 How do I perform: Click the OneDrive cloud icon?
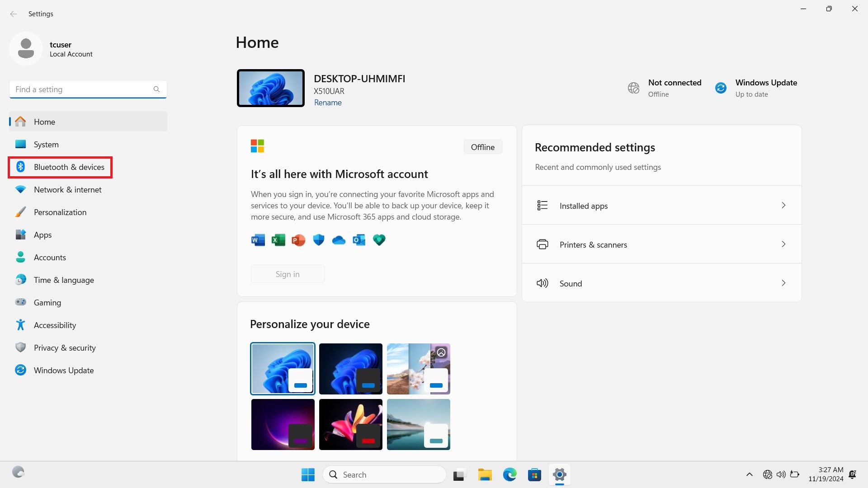tap(339, 240)
